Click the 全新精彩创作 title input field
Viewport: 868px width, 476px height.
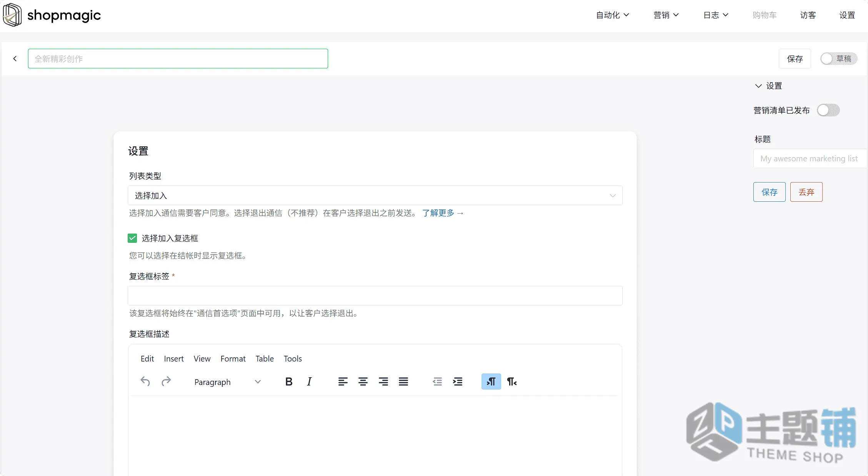pyautogui.click(x=178, y=59)
